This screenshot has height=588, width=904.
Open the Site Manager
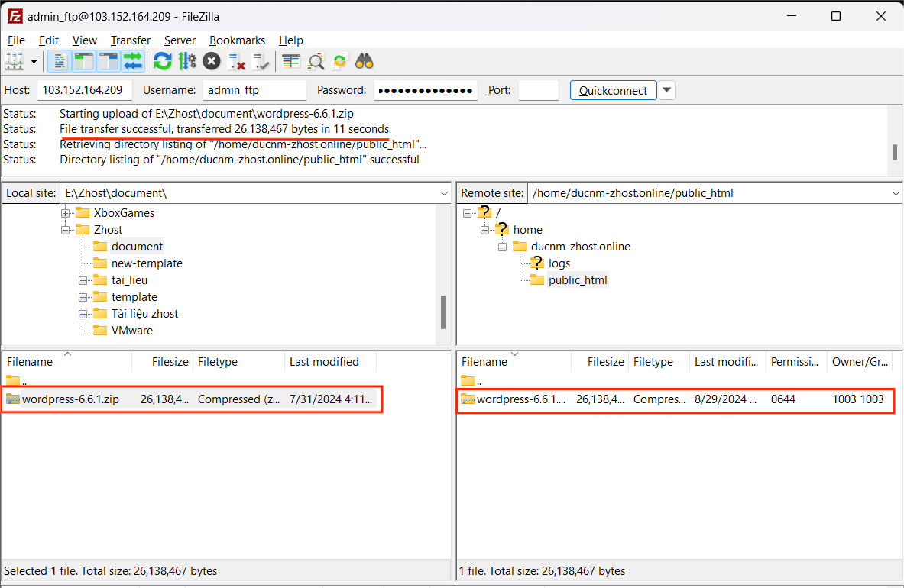point(15,61)
